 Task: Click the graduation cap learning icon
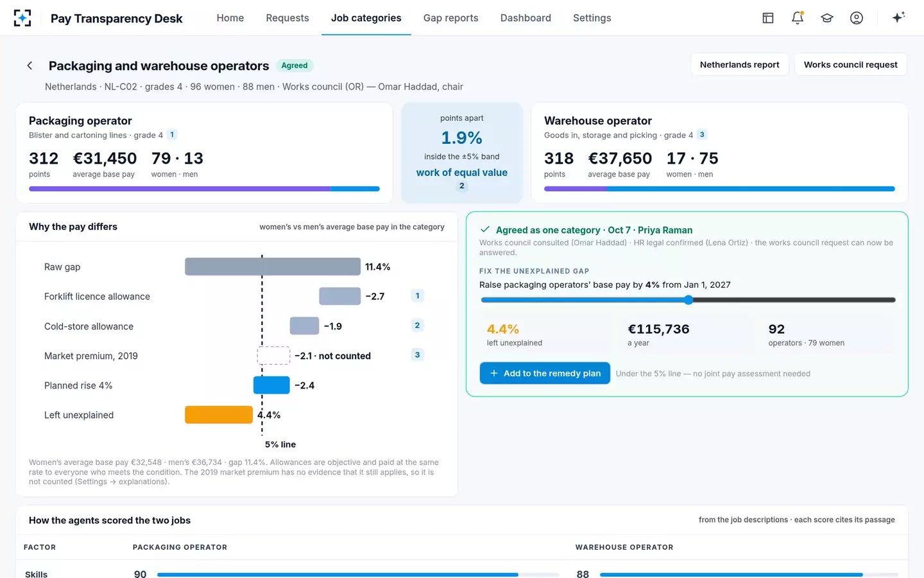pos(827,18)
